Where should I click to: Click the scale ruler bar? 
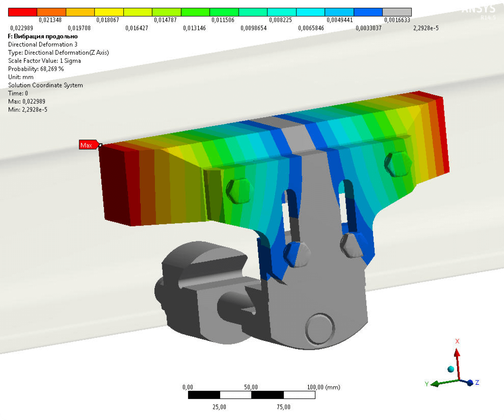pos(252,395)
